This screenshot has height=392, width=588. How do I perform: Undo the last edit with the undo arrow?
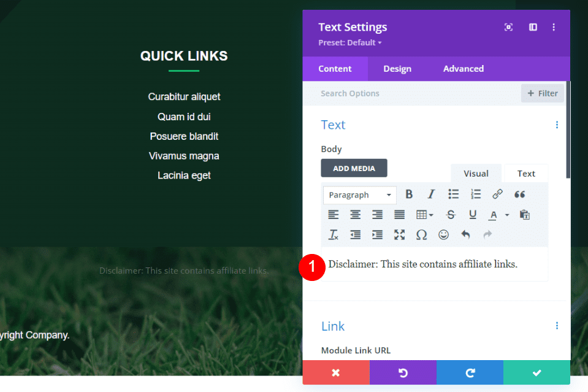(x=465, y=234)
